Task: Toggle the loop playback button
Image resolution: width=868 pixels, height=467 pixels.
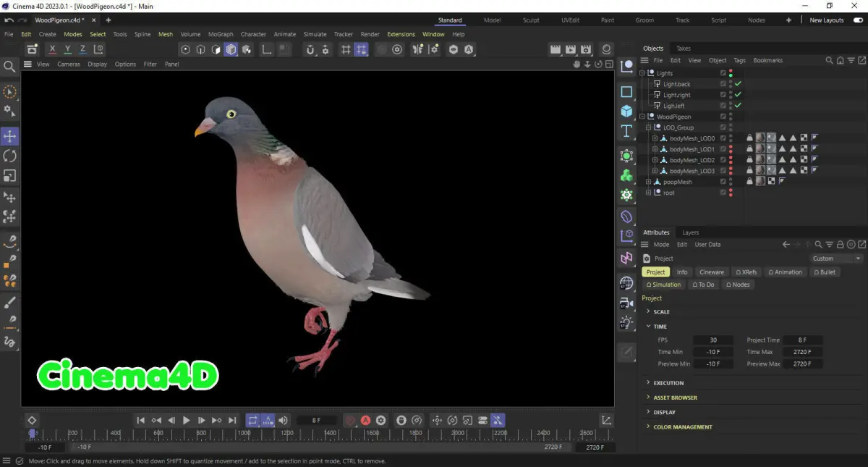Action: [x=252, y=420]
